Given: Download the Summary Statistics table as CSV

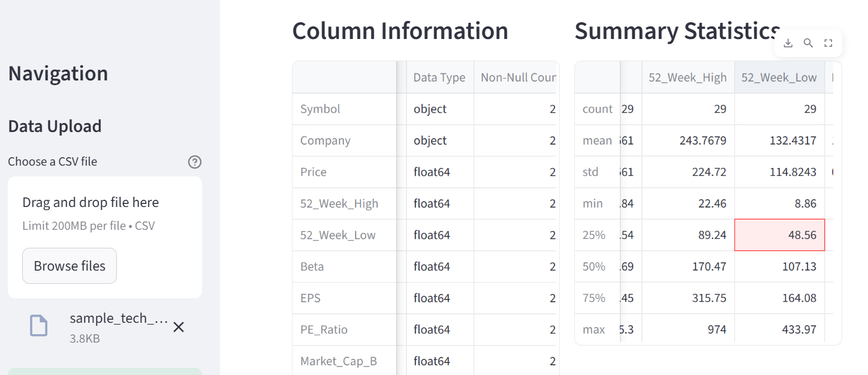Looking at the screenshot, I should (788, 43).
